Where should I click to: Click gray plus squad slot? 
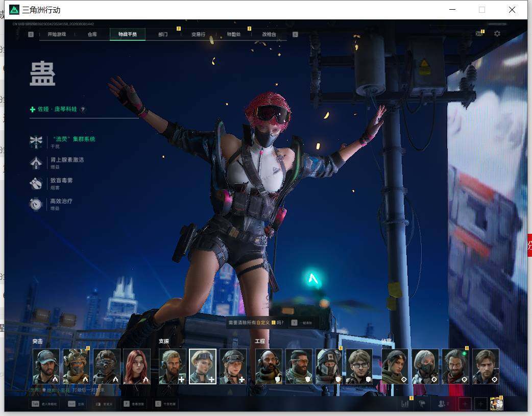point(480,404)
